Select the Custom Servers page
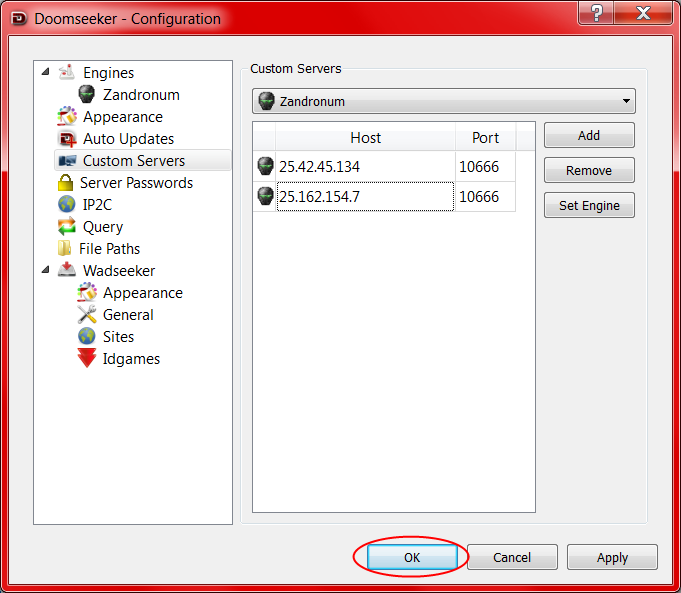681x593 pixels. [x=134, y=161]
